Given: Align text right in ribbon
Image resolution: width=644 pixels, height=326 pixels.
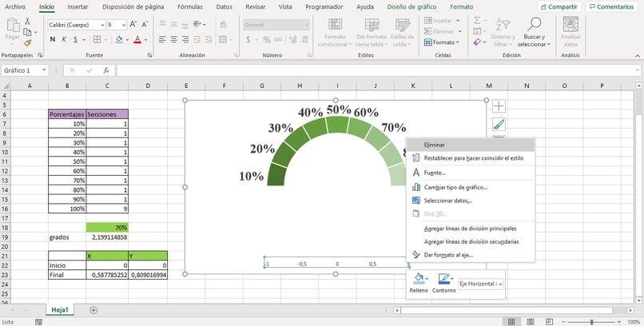Looking at the screenshot, I should point(185,39).
